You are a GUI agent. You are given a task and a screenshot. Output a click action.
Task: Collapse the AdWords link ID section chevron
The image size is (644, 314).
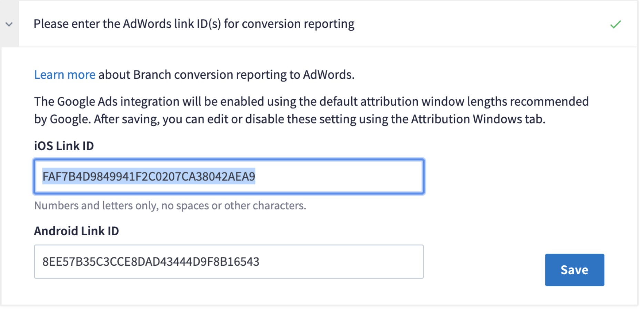pyautogui.click(x=9, y=24)
